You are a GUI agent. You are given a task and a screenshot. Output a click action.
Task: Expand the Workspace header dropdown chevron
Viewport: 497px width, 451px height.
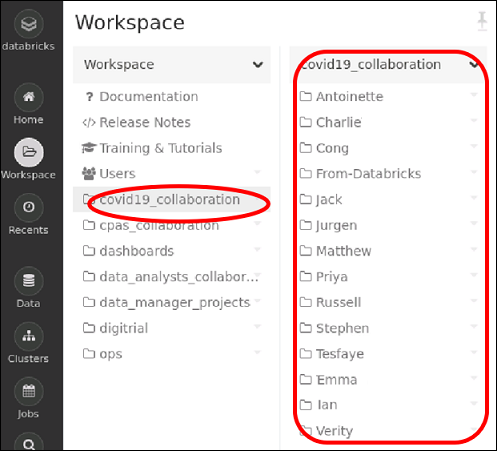coord(258,65)
